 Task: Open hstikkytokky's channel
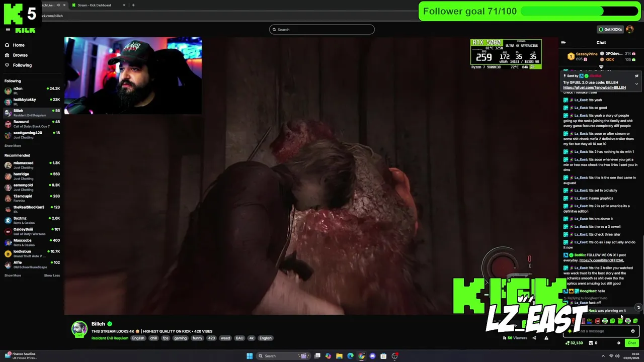coord(32,102)
